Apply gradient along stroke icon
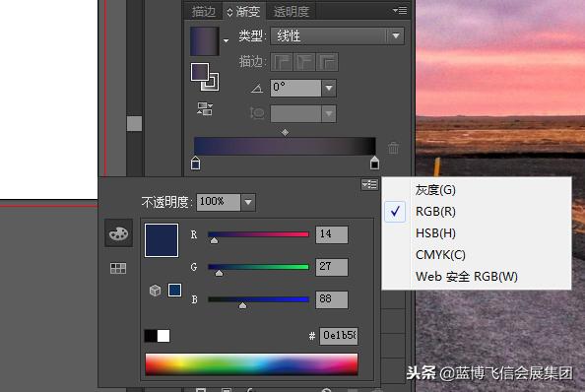This screenshot has height=392, width=585. coord(304,62)
